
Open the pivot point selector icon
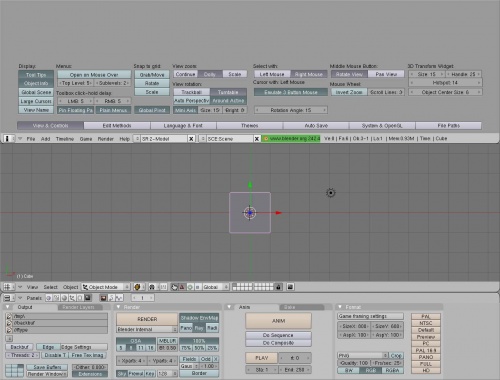[152, 287]
